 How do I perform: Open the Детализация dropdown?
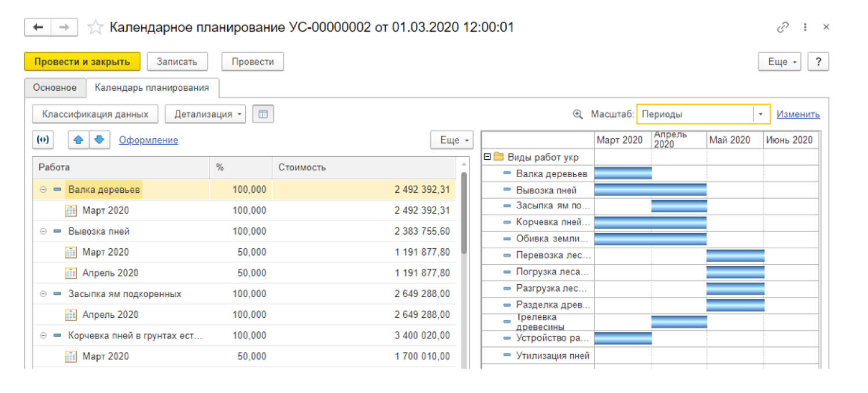[205, 114]
